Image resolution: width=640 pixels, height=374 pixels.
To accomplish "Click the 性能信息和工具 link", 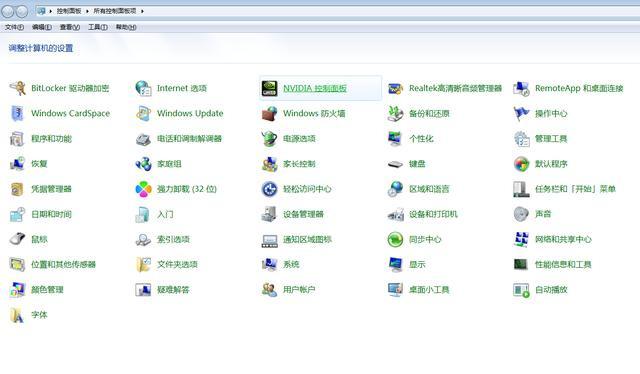I will coord(563,265).
